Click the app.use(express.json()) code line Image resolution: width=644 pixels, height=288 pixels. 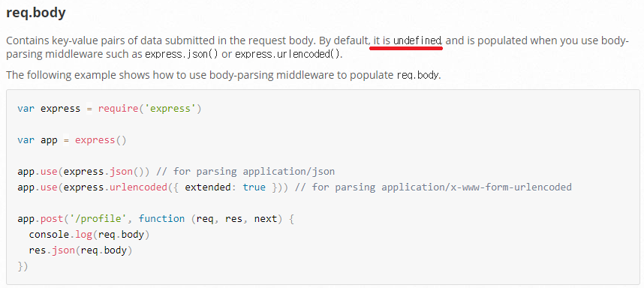point(176,172)
